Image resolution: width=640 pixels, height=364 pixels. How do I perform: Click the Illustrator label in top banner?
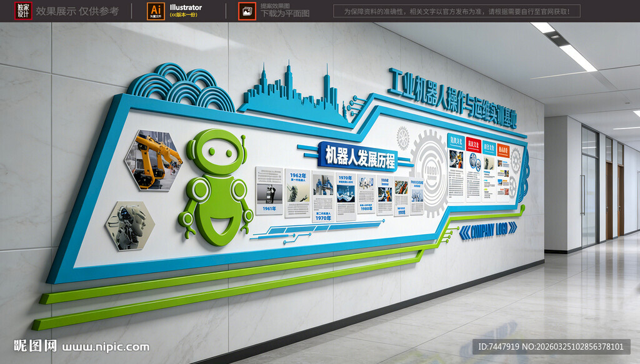click(x=186, y=7)
